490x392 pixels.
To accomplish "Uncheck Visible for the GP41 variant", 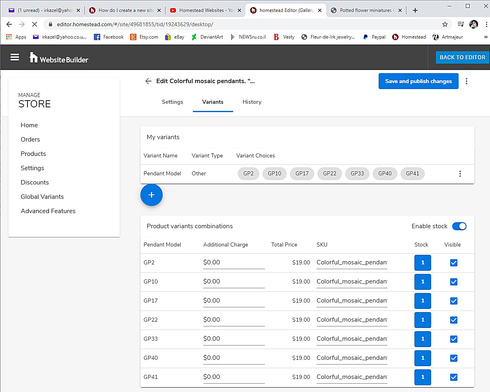I will click(x=453, y=377).
